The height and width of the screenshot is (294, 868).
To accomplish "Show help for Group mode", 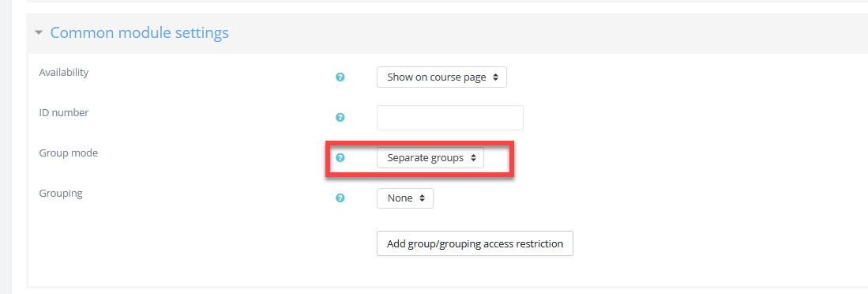I will click(x=340, y=158).
